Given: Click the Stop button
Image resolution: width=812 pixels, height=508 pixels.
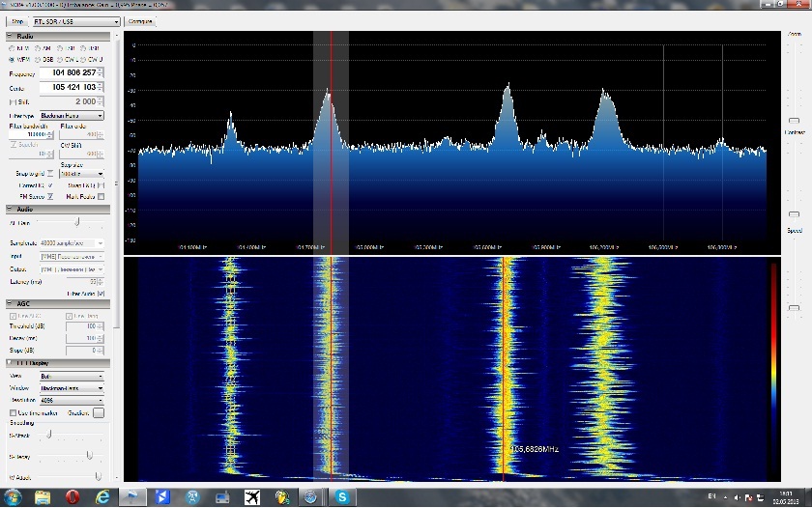Looking at the screenshot, I should 17,21.
